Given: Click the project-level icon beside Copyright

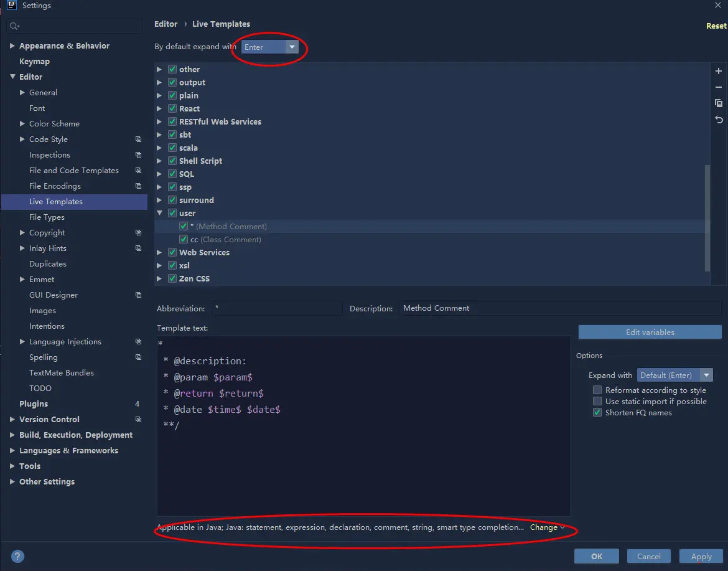Looking at the screenshot, I should pyautogui.click(x=138, y=233).
